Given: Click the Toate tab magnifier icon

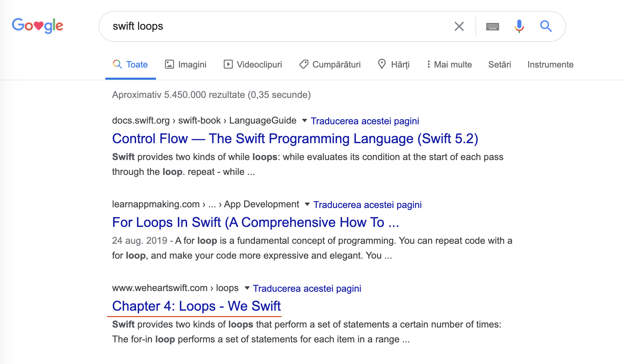Looking at the screenshot, I should (x=117, y=64).
